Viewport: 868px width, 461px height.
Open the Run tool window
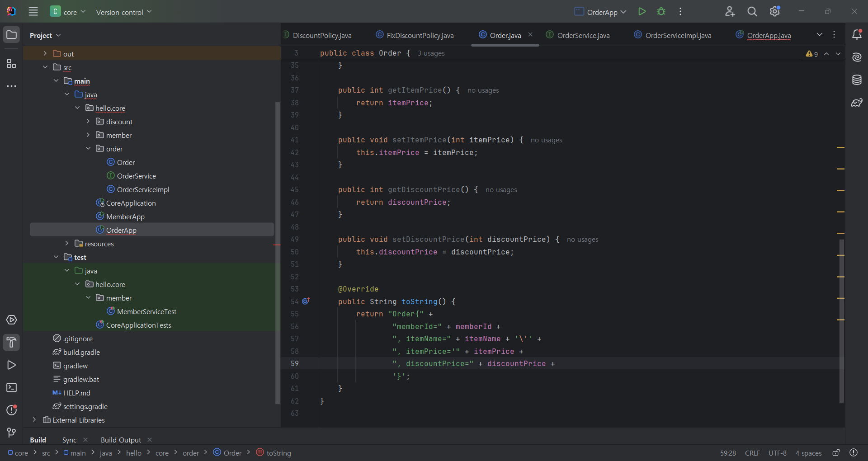[x=12, y=365]
